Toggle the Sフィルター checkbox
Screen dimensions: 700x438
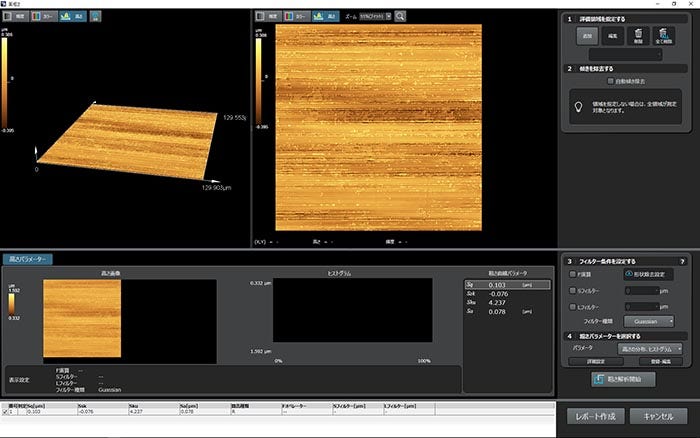572,290
